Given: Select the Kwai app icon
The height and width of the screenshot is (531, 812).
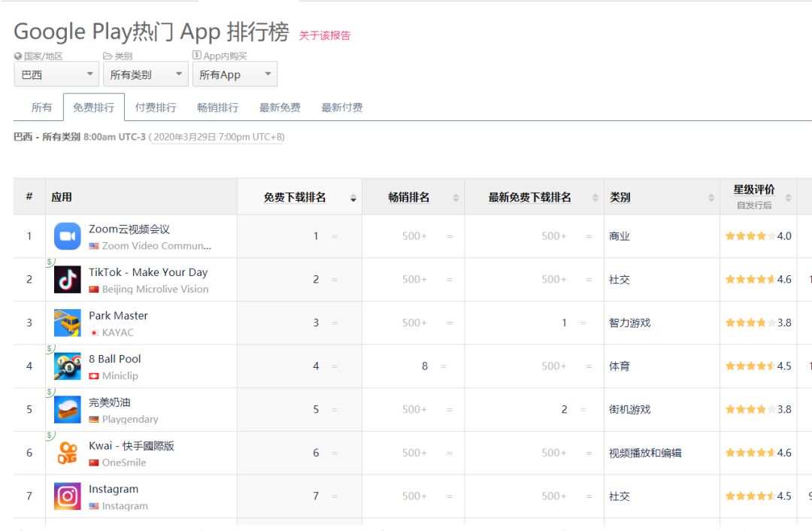Looking at the screenshot, I should (x=67, y=453).
